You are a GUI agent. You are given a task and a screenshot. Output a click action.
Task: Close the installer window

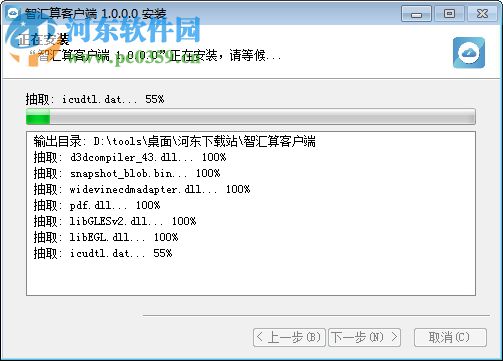(x=482, y=14)
